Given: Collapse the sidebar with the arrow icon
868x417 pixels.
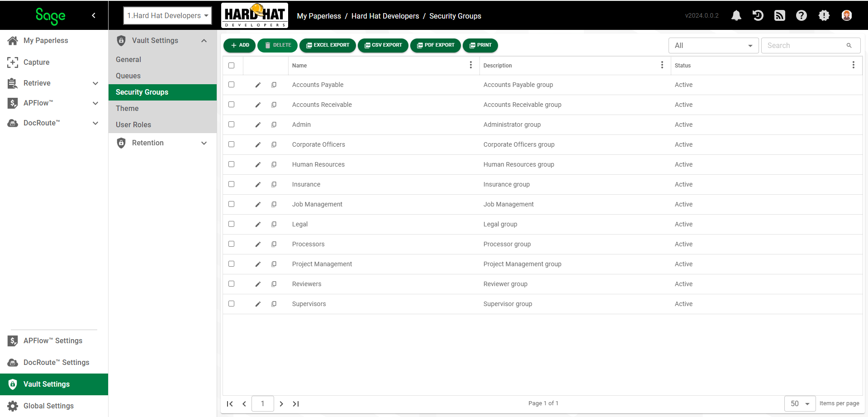Looking at the screenshot, I should click(x=94, y=15).
